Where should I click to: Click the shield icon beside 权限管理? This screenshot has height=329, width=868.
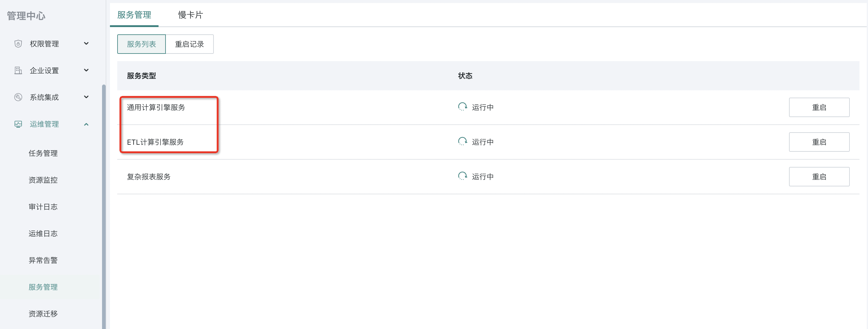(18, 43)
